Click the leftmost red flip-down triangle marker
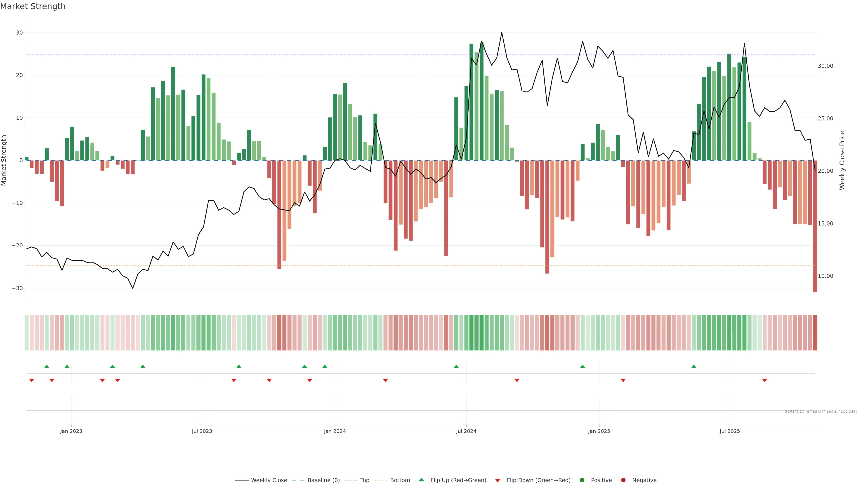This screenshot has height=488, width=868. [x=32, y=380]
